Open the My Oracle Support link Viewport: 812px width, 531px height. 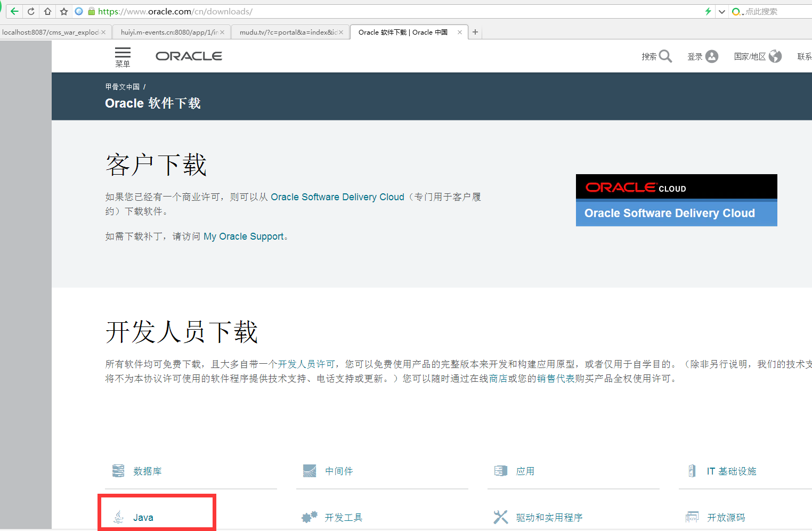243,236
